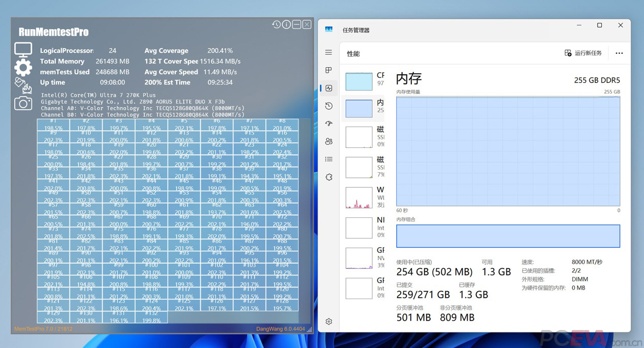Click the hardware reserved value 0 MB
Viewport: 644px width, 348px height.
click(578, 288)
